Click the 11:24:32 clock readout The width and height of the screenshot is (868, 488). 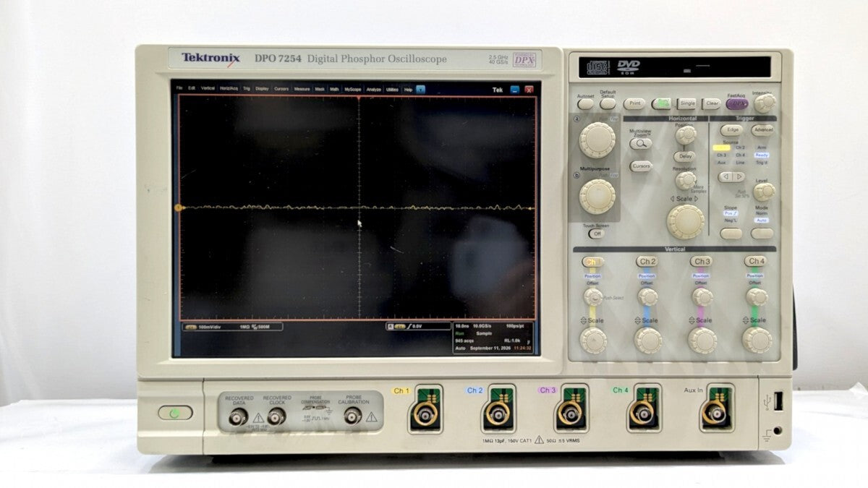coord(522,348)
